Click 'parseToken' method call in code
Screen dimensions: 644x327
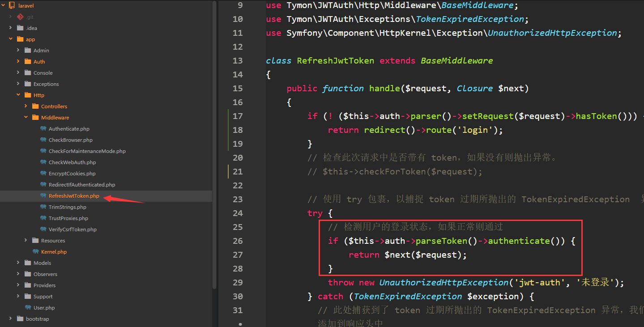tap(442, 241)
